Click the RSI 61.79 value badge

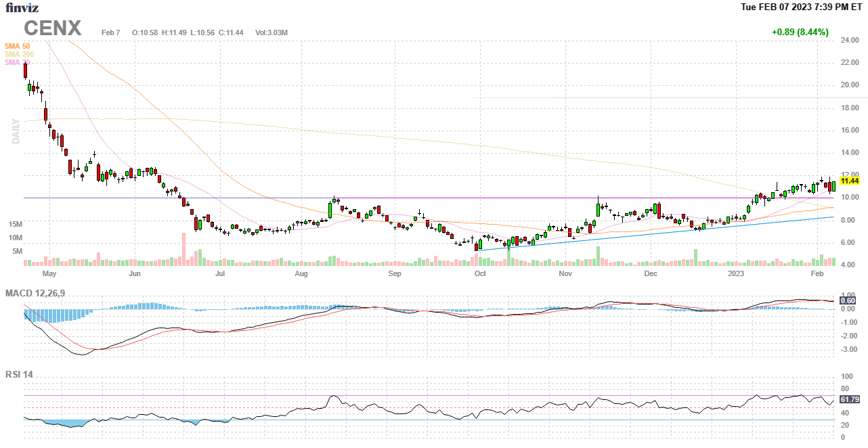click(849, 399)
